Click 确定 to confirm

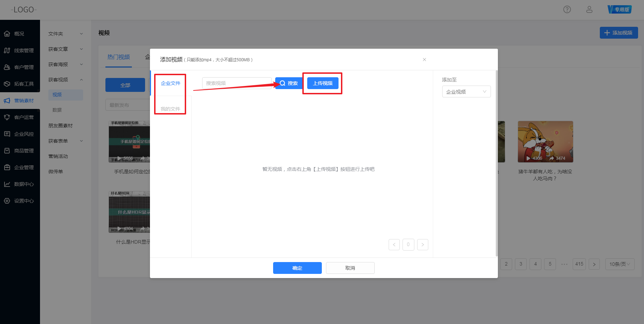pyautogui.click(x=297, y=268)
